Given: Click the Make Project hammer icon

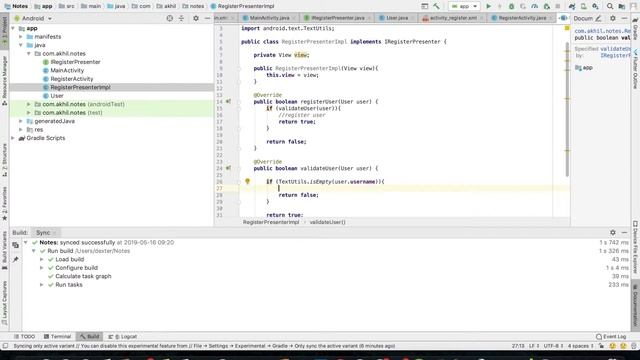Looking at the screenshot, I should pyautogui.click(x=436, y=6).
